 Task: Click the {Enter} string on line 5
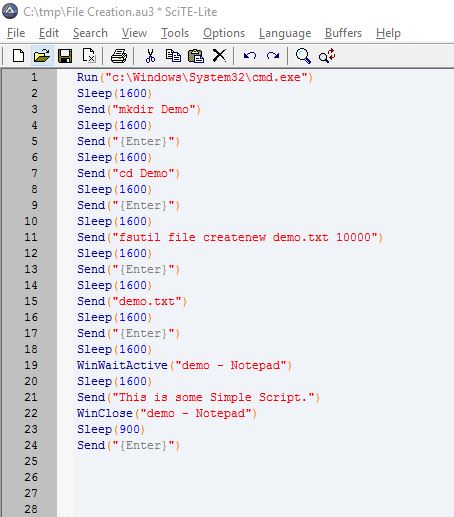tap(143, 141)
